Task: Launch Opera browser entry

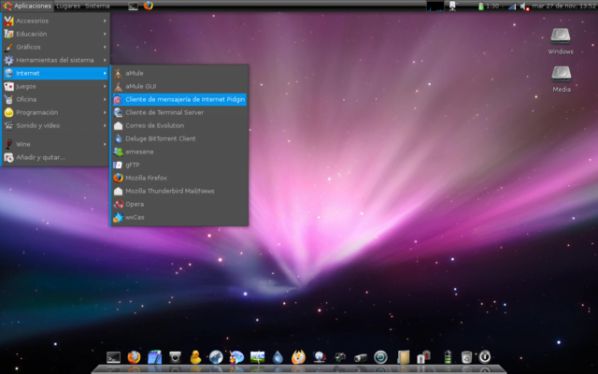Action: click(180, 204)
